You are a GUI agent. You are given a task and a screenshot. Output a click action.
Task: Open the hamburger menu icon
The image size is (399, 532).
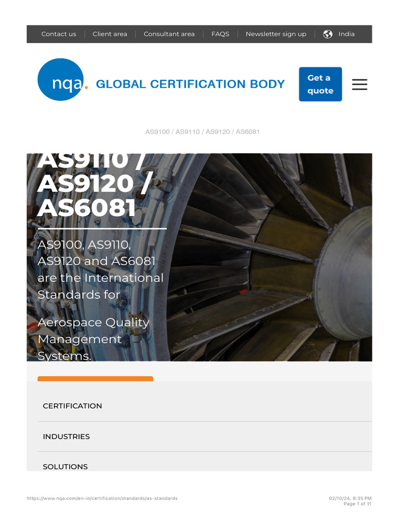pyautogui.click(x=360, y=84)
